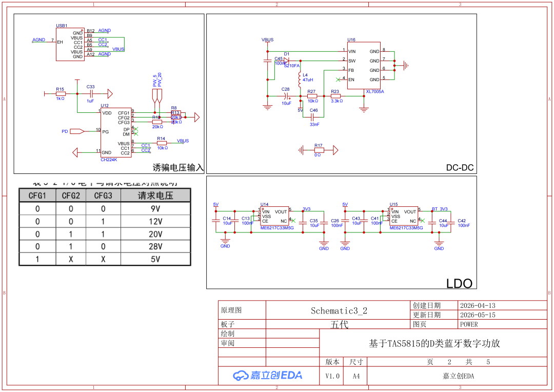Click the Schematic3_2 title field
This screenshot has height=392, width=554.
click(x=339, y=311)
